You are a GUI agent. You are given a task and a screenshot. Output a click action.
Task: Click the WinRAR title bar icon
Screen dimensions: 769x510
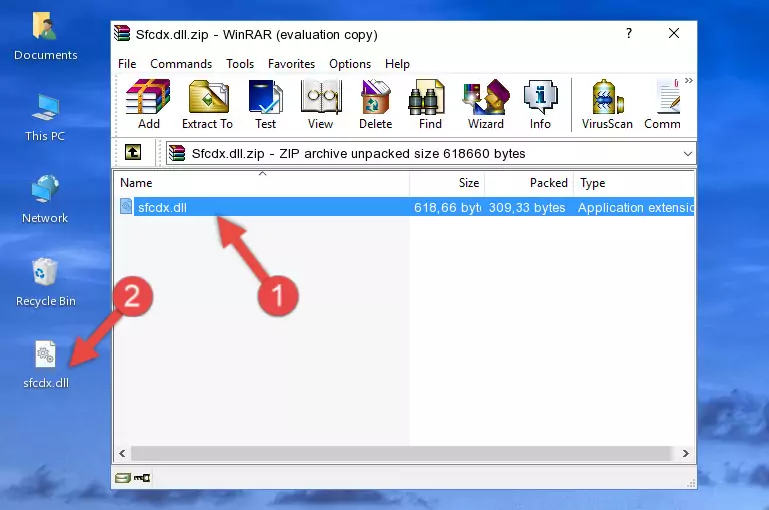[122, 34]
